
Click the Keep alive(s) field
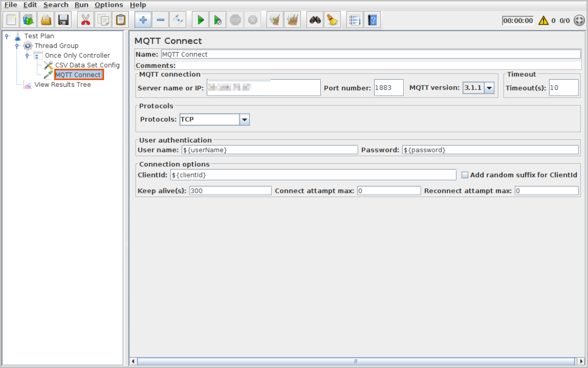click(x=230, y=191)
